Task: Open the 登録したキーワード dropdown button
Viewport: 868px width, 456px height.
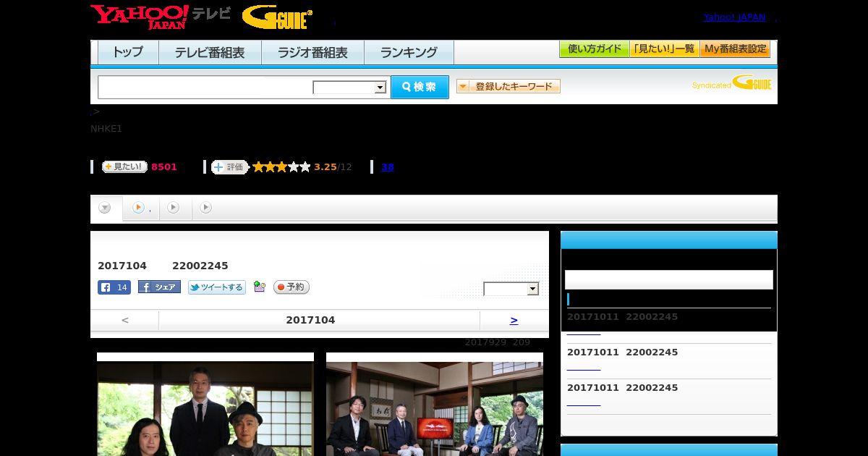Action: coord(509,86)
